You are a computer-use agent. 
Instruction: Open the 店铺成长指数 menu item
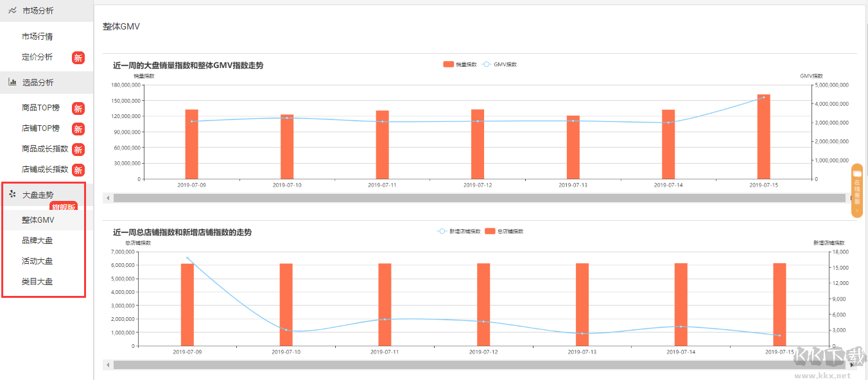45,169
